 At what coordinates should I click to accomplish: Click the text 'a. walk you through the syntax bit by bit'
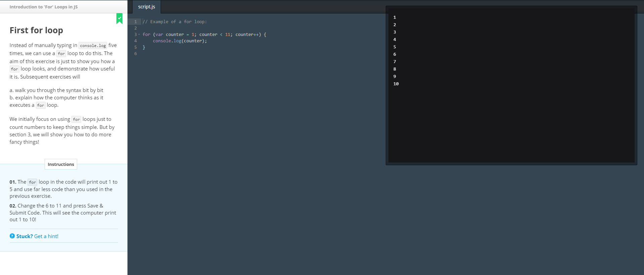click(x=56, y=90)
